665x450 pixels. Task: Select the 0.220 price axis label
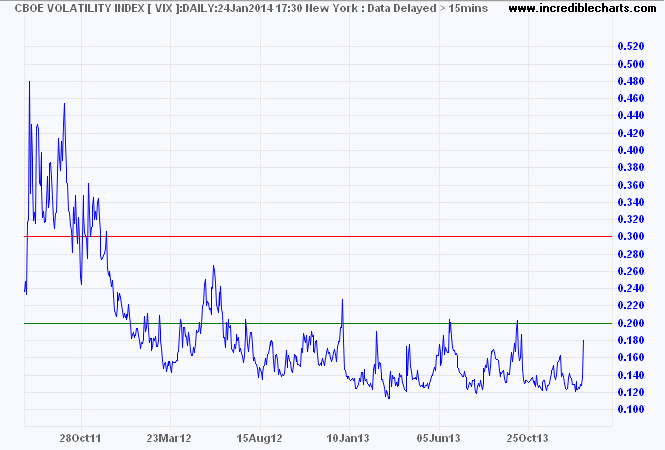pos(631,305)
